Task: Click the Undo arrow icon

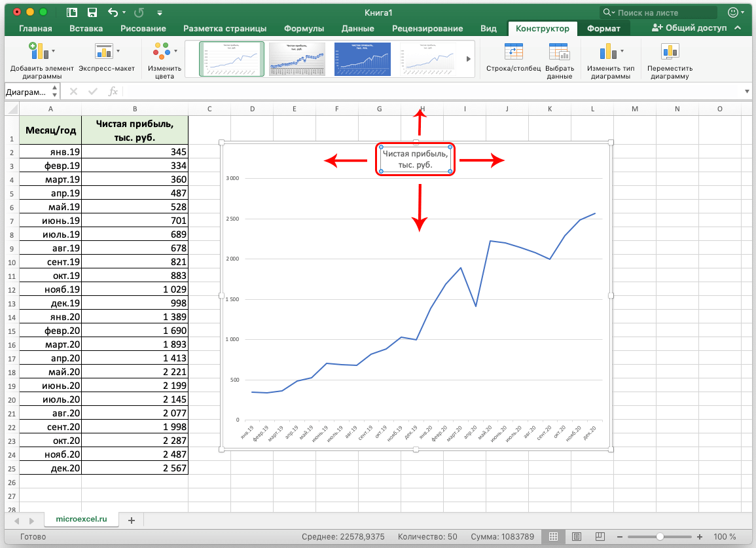Action: pos(113,12)
